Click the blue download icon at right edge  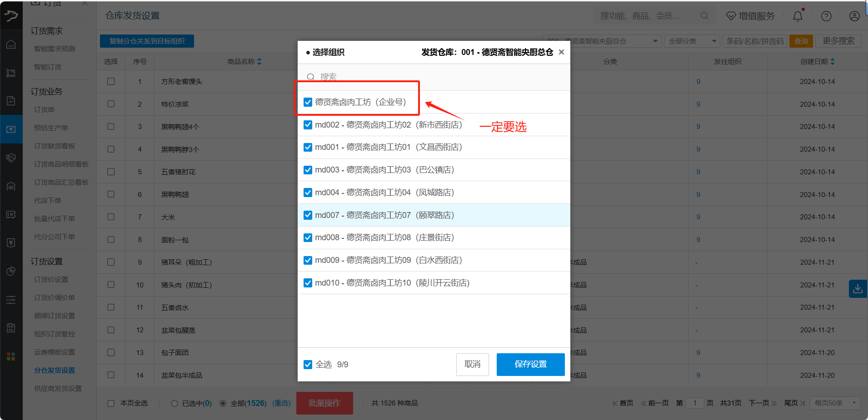click(x=858, y=289)
